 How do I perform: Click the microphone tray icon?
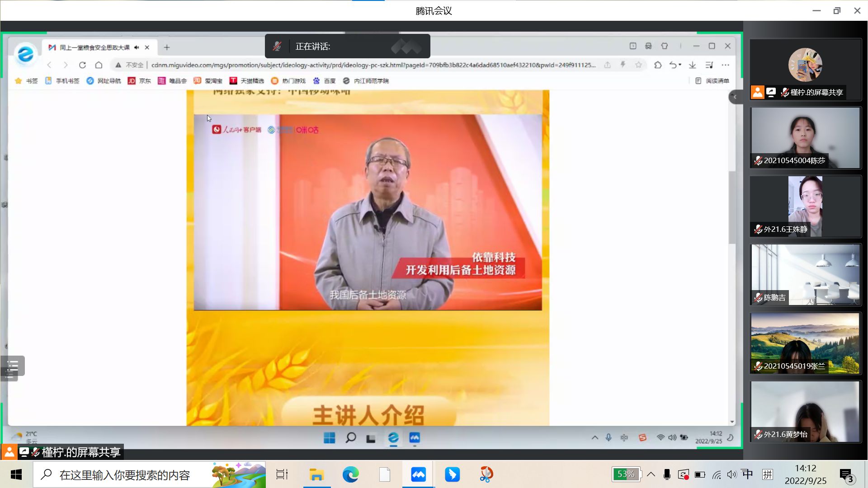[667, 474]
